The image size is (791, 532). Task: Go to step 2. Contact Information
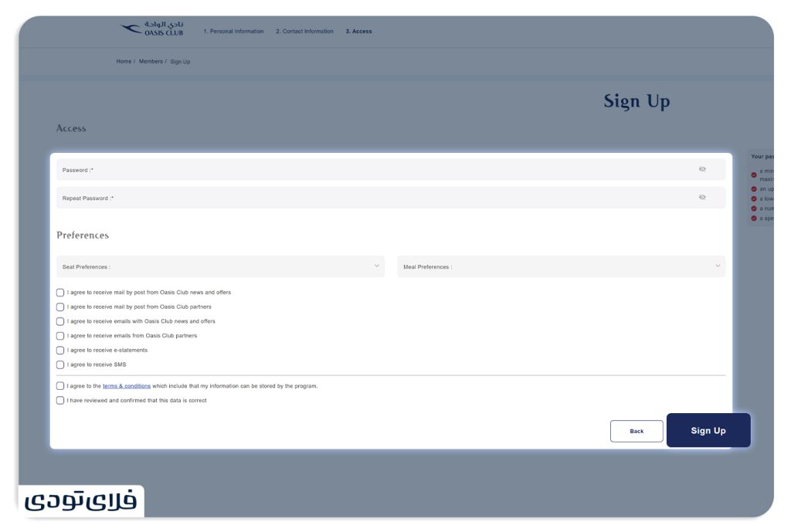[x=304, y=31]
